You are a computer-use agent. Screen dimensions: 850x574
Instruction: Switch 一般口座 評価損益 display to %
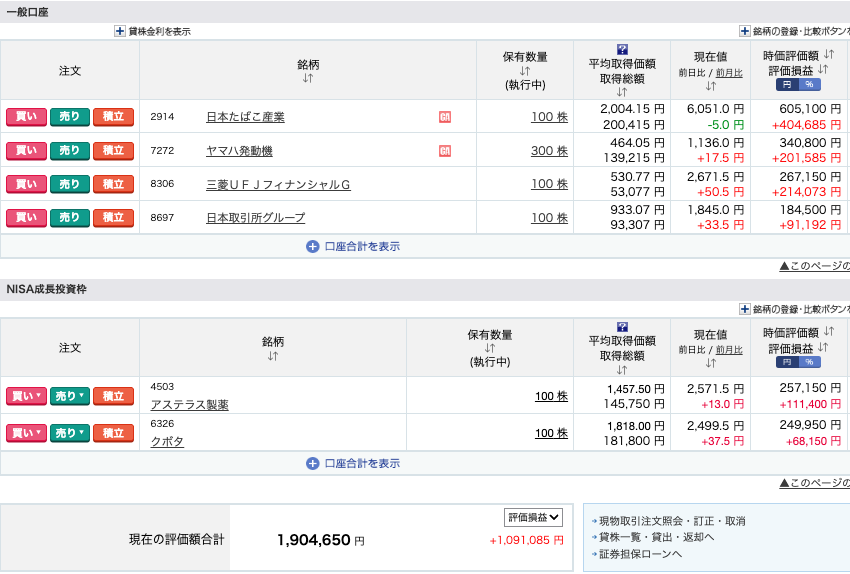(809, 84)
